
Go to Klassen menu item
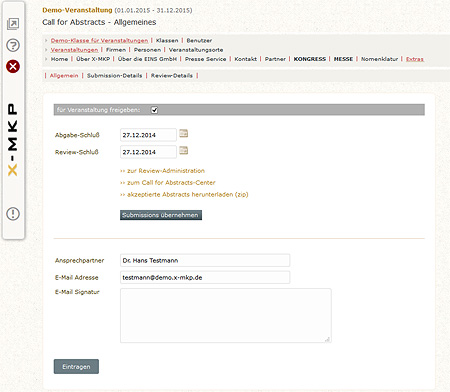(167, 40)
